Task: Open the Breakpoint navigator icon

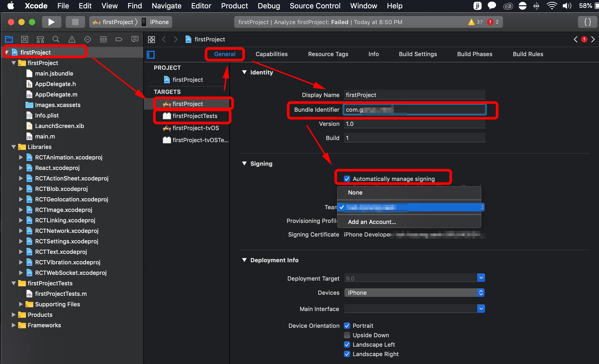Action: tap(119, 39)
